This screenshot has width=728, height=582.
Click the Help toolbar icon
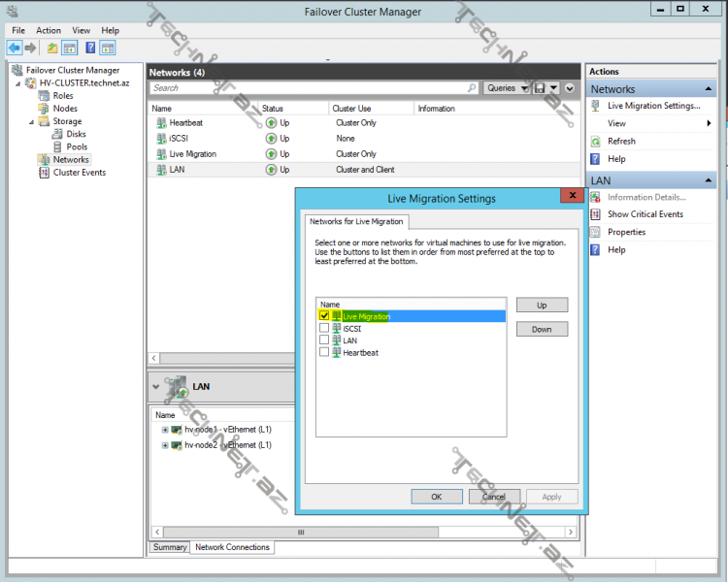tap(90, 48)
